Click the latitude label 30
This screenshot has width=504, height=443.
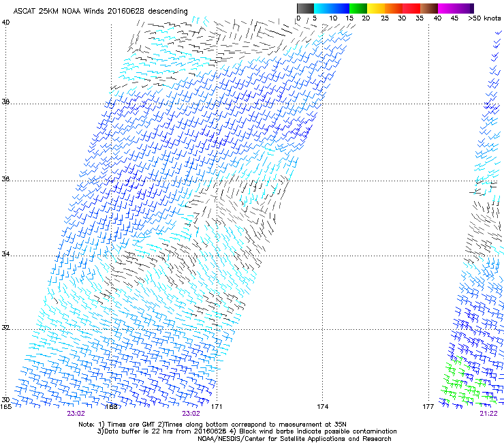(x=5, y=399)
